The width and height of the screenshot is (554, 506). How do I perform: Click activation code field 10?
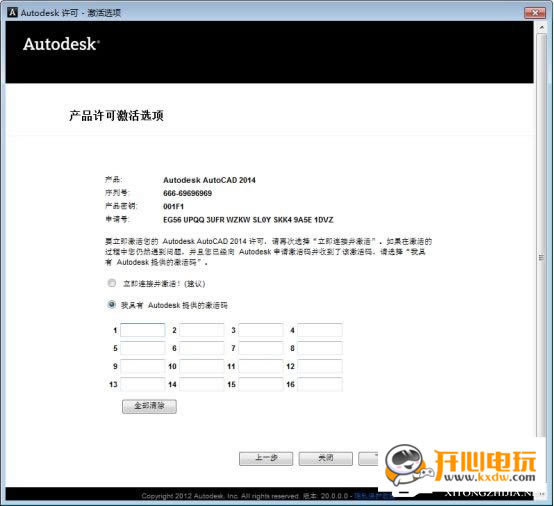click(x=202, y=366)
